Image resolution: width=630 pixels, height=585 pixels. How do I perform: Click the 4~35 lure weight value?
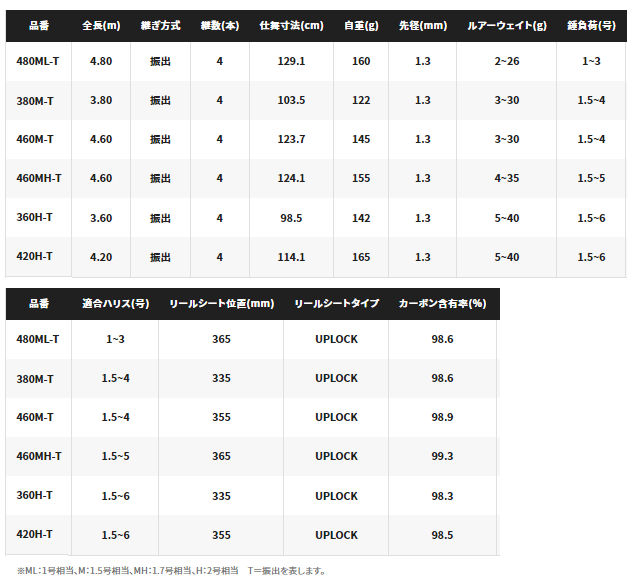point(507,178)
